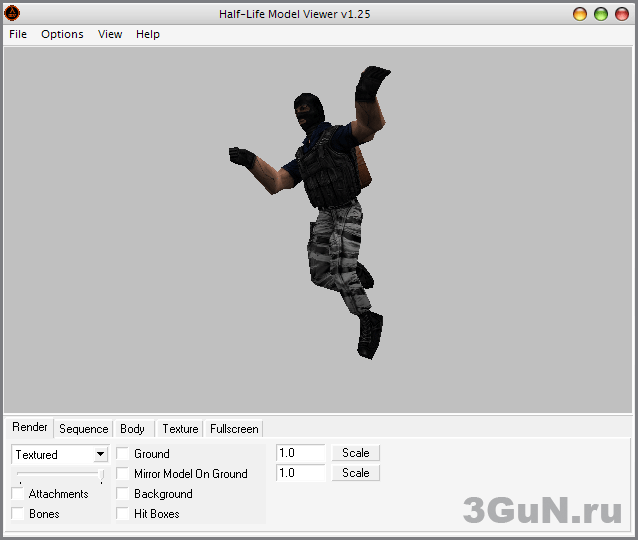Toggle Mirror Model On Ground checkbox

pos(122,473)
